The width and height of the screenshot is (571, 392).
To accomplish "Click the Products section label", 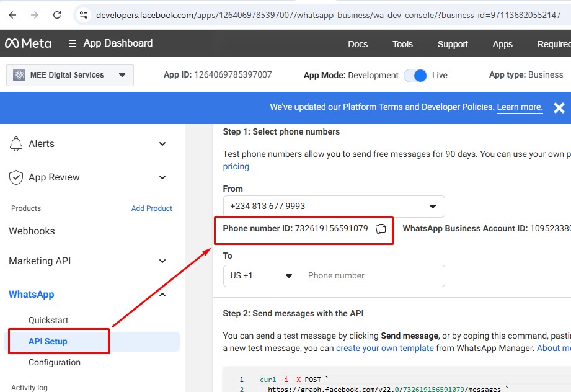I will click(26, 208).
